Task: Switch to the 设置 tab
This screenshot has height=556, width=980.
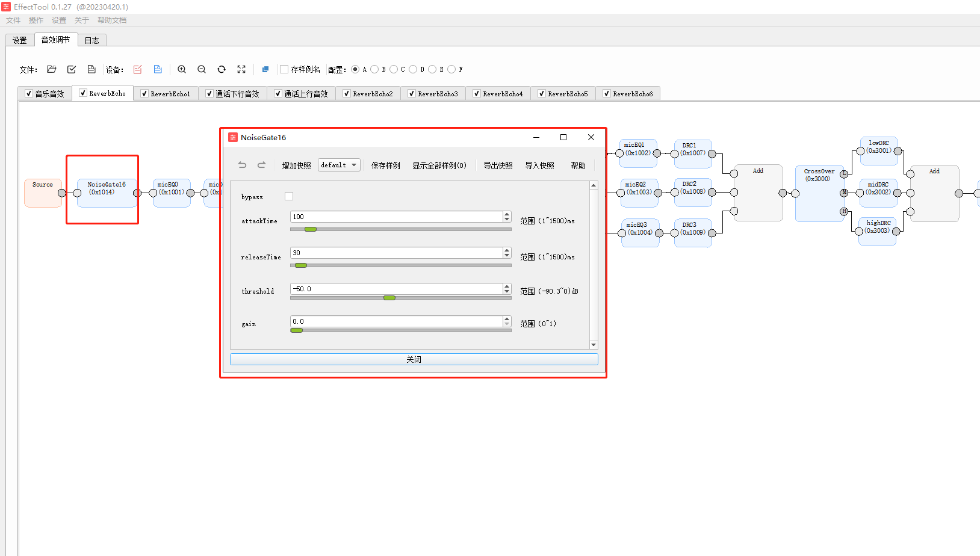Action: point(20,40)
